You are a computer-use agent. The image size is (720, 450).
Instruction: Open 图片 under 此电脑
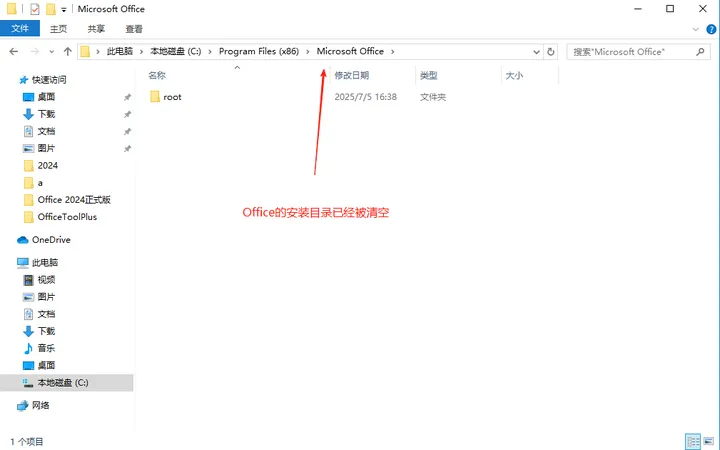pos(46,297)
